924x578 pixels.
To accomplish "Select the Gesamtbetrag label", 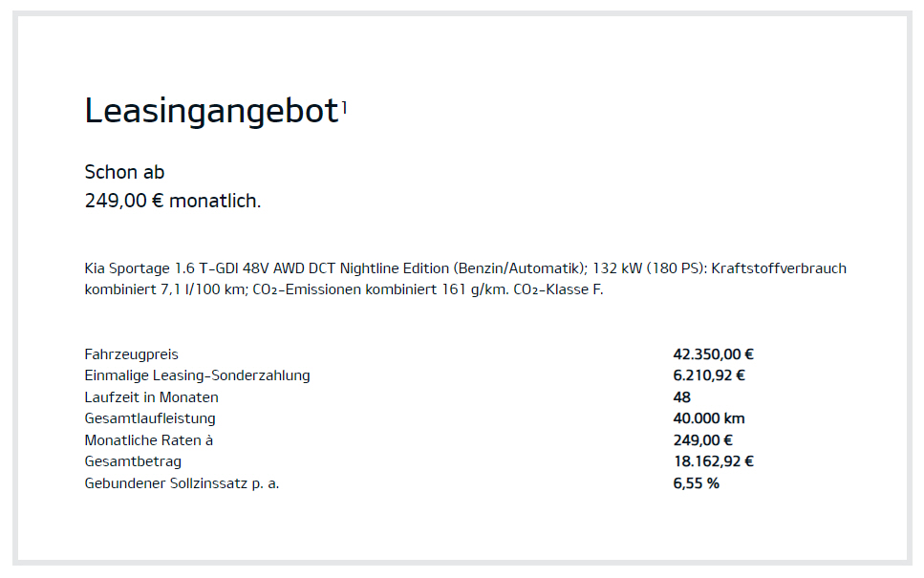I will click(x=133, y=461).
